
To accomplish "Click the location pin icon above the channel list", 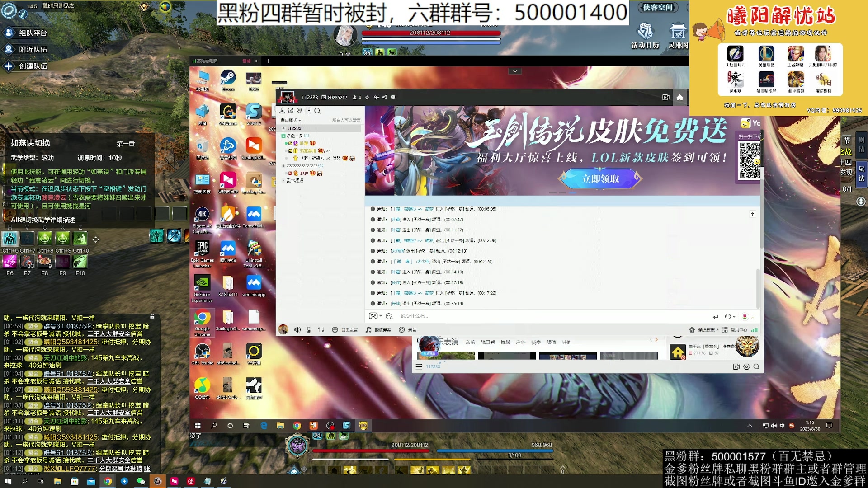I will click(299, 111).
